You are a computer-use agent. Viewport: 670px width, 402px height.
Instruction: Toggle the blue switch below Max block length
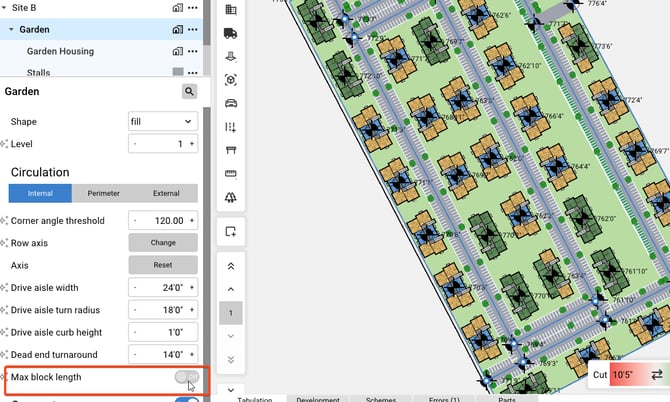pyautogui.click(x=186, y=400)
